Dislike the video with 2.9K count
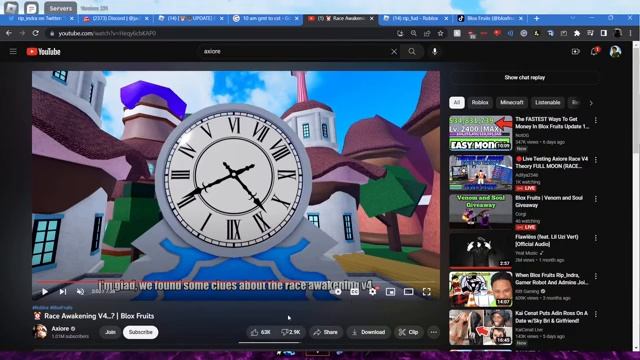 pos(291,332)
